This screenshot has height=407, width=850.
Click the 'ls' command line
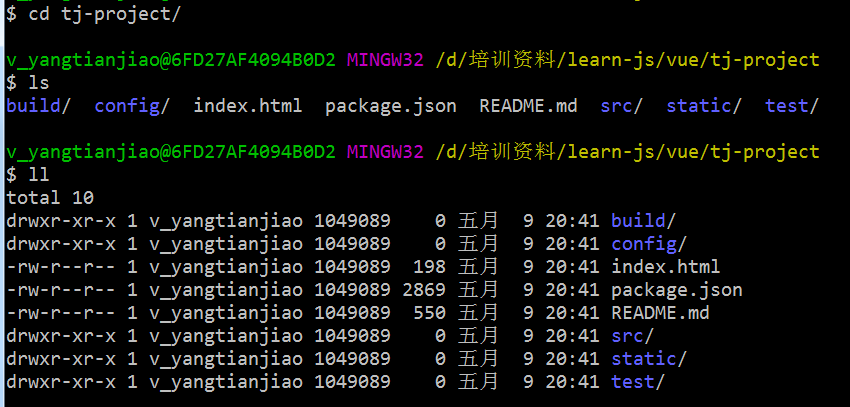tap(28, 83)
